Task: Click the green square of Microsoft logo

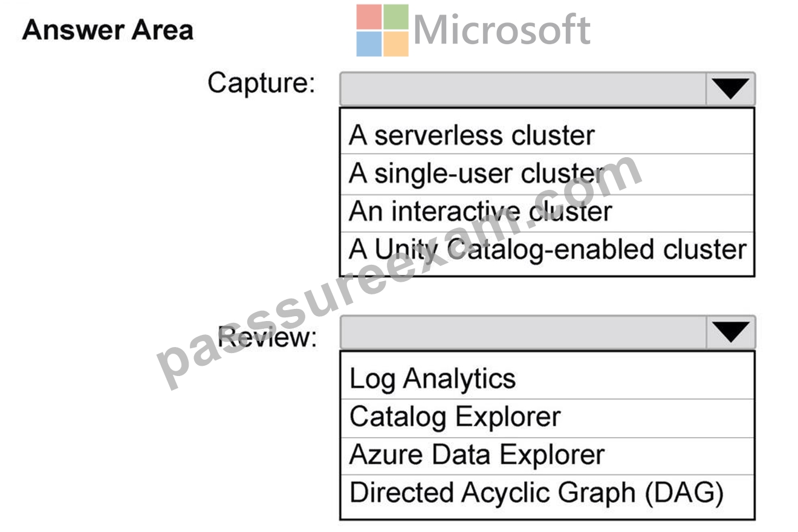Action: click(396, 17)
